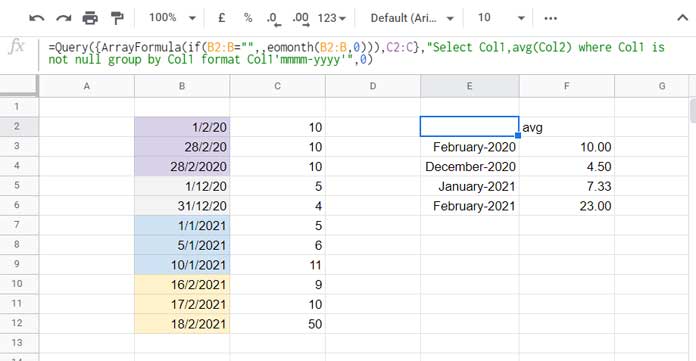This screenshot has height=361, width=696.
Task: Click cell containing 18/2/2021
Action: [182, 324]
